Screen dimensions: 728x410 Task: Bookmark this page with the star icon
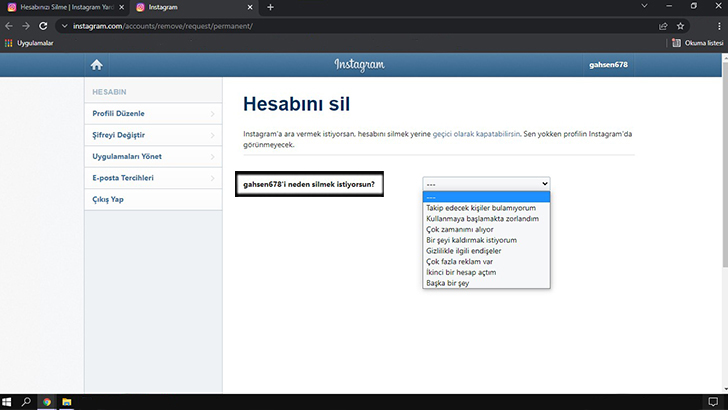pos(680,26)
